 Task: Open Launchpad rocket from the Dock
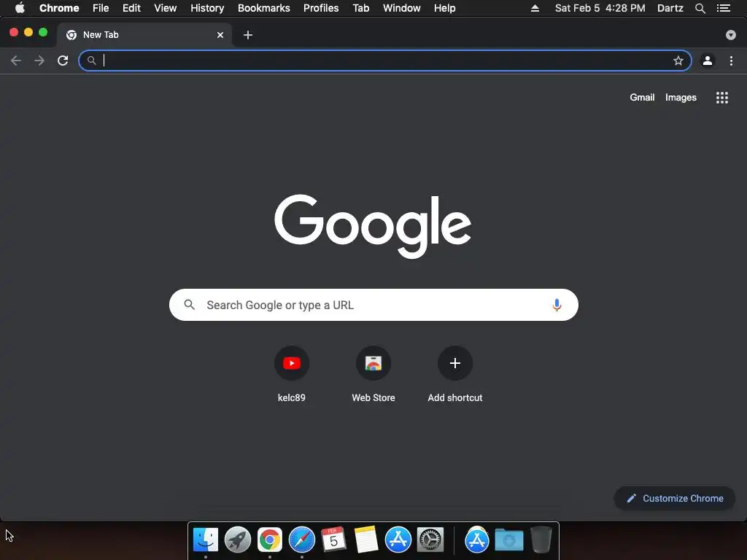click(x=238, y=540)
